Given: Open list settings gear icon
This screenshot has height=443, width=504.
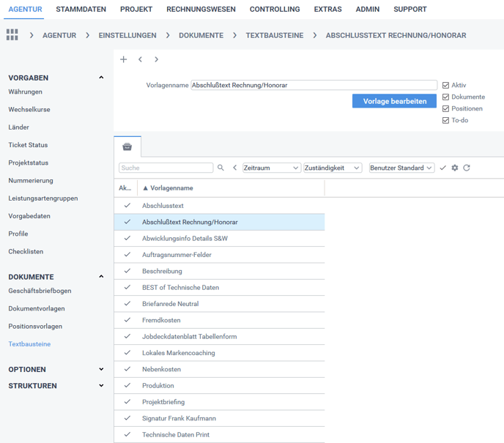Looking at the screenshot, I should pyautogui.click(x=455, y=168).
